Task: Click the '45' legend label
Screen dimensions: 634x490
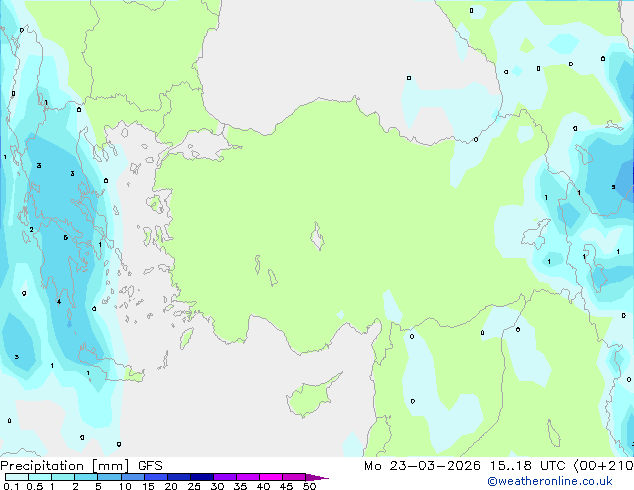Action: [x=286, y=486]
